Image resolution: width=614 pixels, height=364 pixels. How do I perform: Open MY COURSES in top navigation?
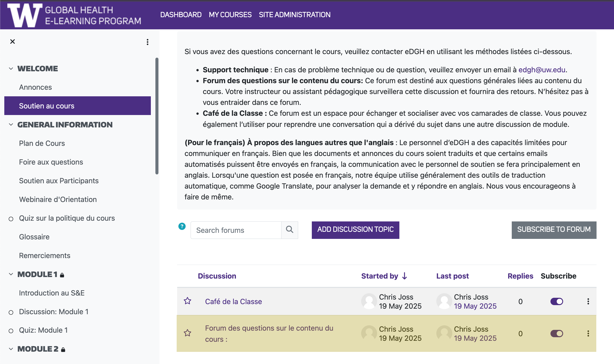[230, 15]
